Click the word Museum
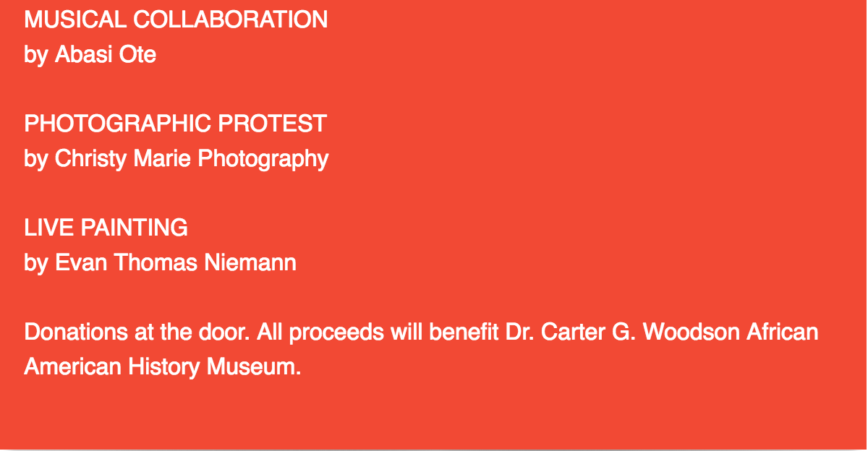 click(x=254, y=367)
